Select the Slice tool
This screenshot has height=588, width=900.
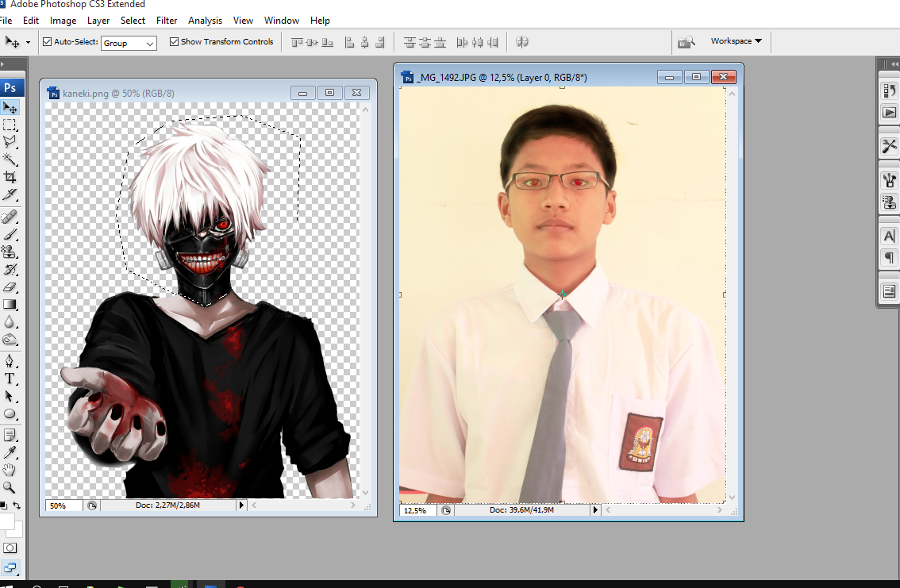(10, 194)
